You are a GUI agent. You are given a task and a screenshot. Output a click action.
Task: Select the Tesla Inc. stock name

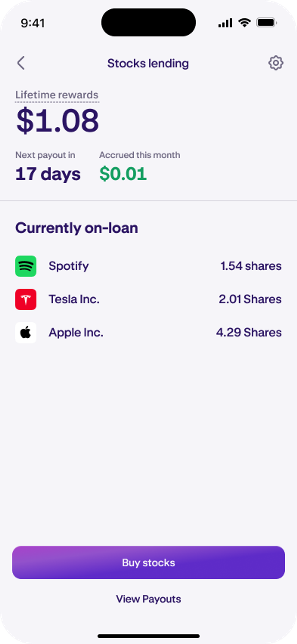tap(74, 299)
